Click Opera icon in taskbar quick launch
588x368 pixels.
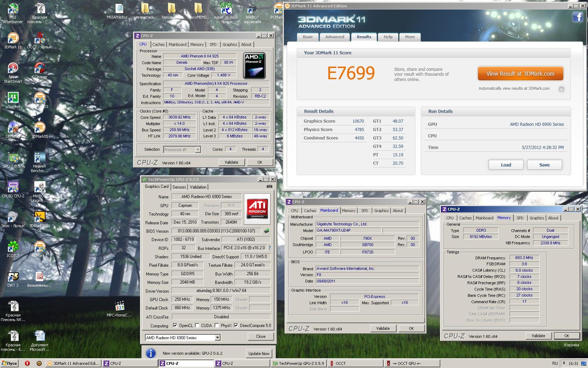(27, 363)
